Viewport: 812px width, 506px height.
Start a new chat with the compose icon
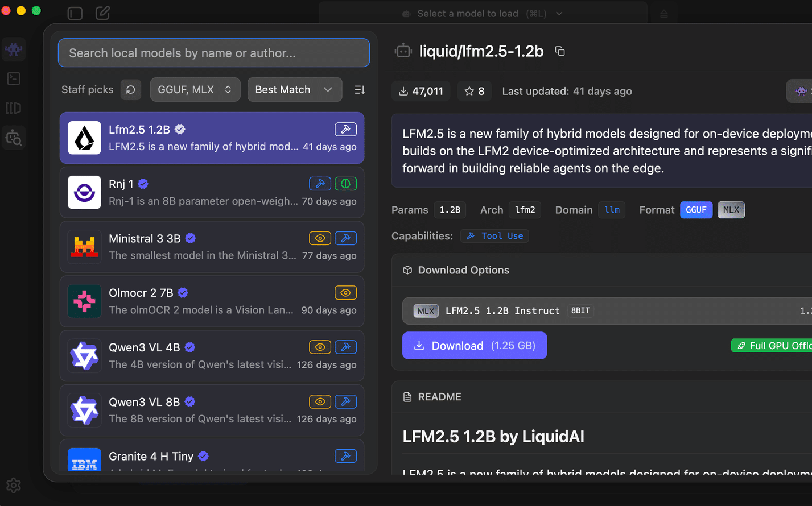[102, 13]
